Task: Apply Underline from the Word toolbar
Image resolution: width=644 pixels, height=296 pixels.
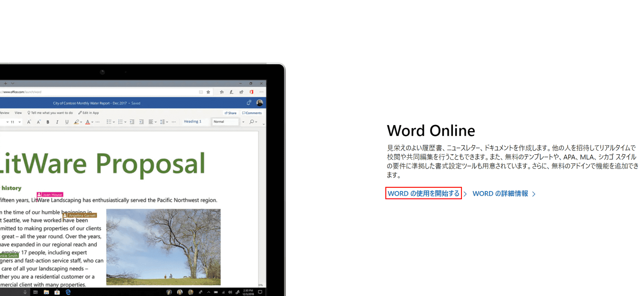Action: click(x=67, y=122)
